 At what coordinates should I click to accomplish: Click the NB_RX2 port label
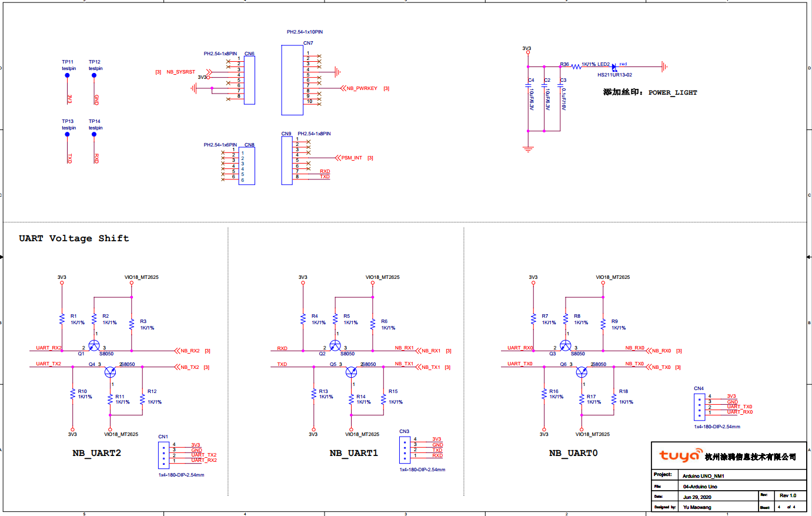pos(190,351)
